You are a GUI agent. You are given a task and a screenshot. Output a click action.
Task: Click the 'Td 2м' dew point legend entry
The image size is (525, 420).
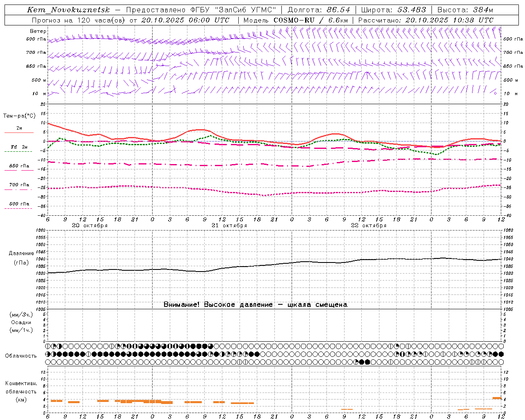click(19, 147)
